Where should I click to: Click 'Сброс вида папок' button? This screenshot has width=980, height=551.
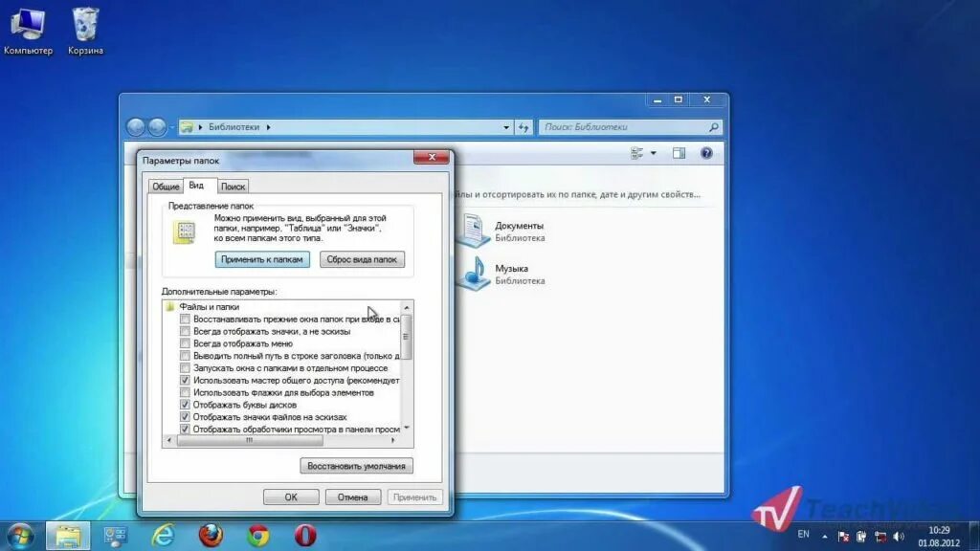click(x=362, y=259)
